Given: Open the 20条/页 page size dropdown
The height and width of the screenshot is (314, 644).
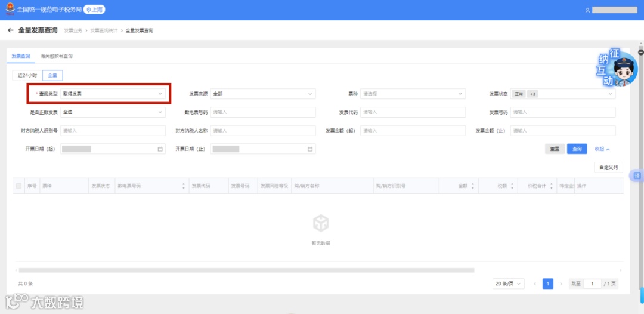Looking at the screenshot, I should click(x=509, y=284).
